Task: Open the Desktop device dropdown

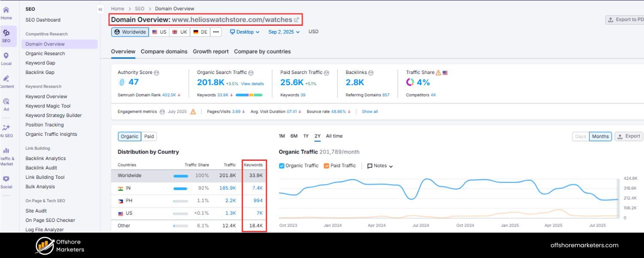Action: pyautogui.click(x=244, y=31)
